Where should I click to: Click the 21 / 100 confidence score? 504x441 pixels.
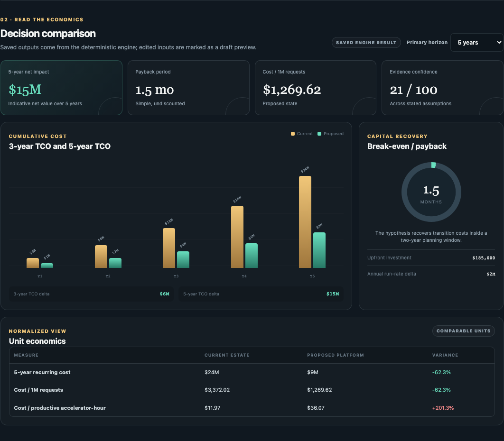tap(413, 90)
